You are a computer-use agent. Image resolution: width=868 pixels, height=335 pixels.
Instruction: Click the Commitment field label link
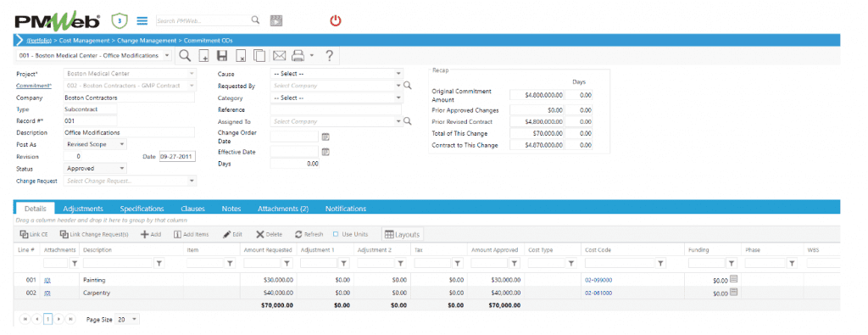coord(35,86)
